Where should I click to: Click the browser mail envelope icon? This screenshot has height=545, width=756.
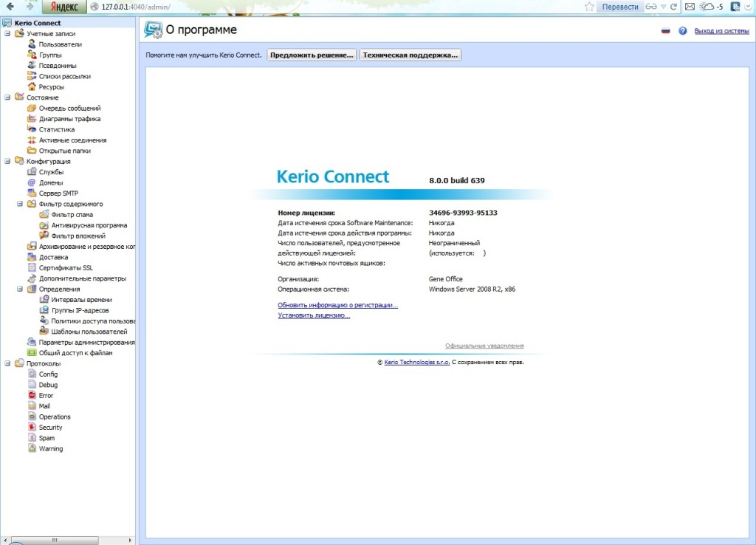690,7
